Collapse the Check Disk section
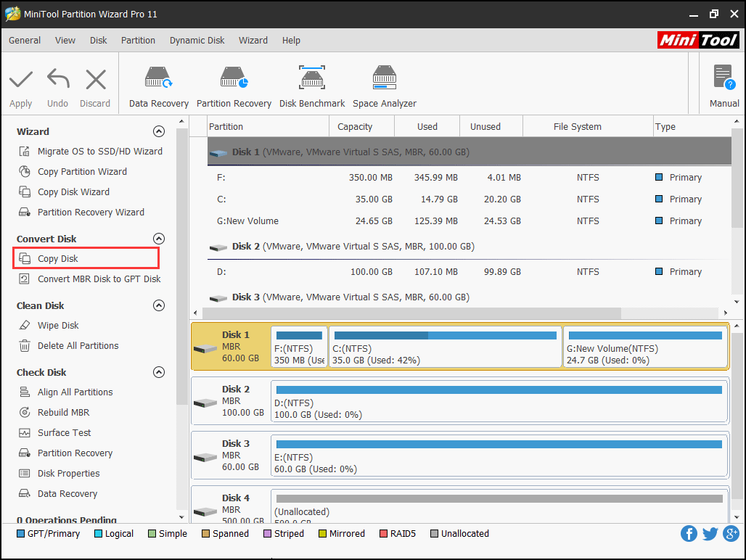746x560 pixels. click(x=159, y=372)
